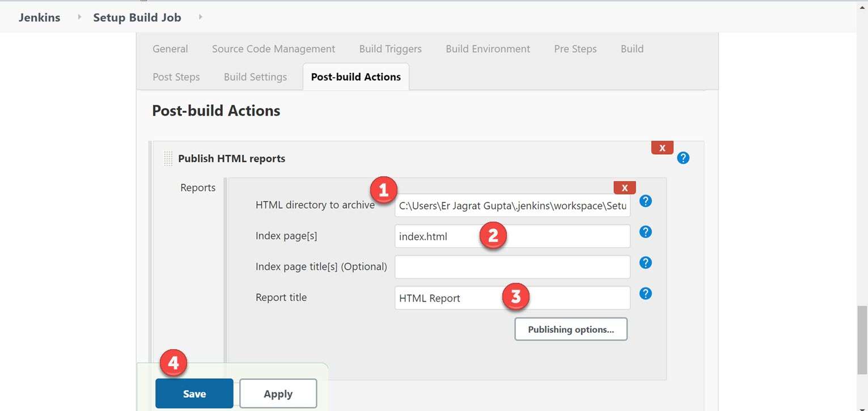Expand the Jenkins breadcrumb arrow
Image resolution: width=868 pixels, height=411 pixels.
79,17
